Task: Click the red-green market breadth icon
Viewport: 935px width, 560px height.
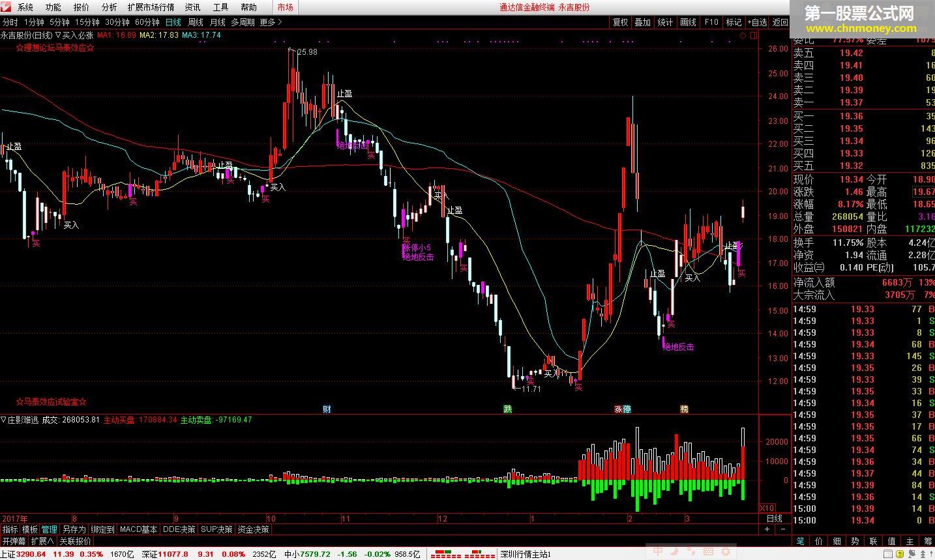Action: coord(447,554)
